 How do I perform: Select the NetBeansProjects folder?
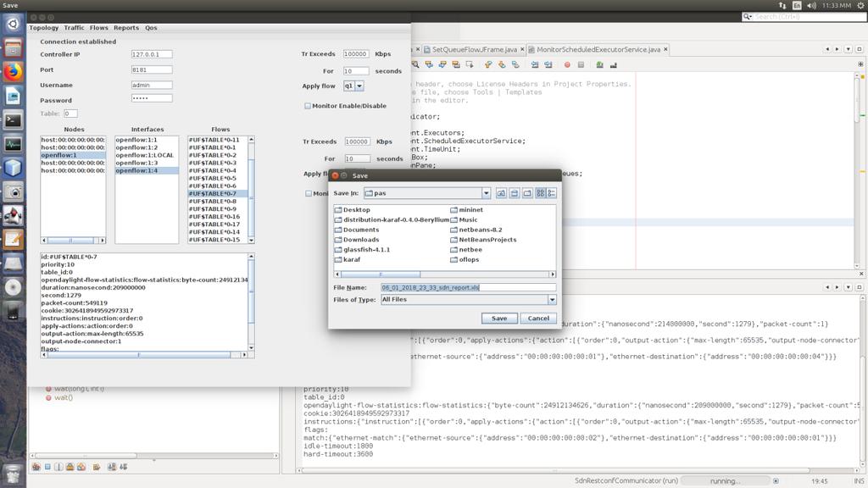pos(482,240)
